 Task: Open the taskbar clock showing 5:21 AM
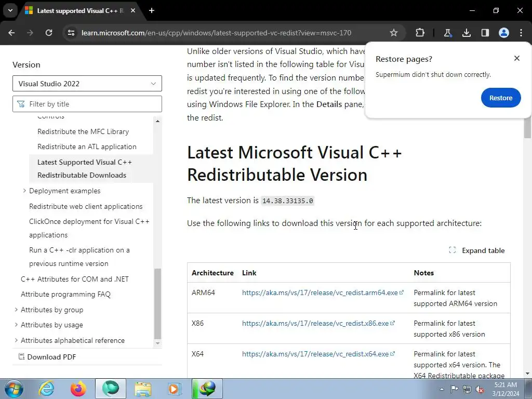pyautogui.click(x=506, y=389)
